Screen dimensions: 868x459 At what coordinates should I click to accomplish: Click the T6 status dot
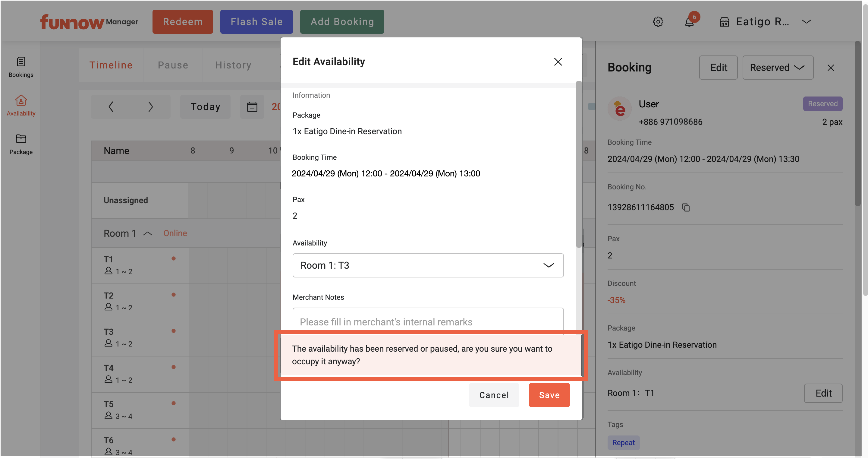174,439
